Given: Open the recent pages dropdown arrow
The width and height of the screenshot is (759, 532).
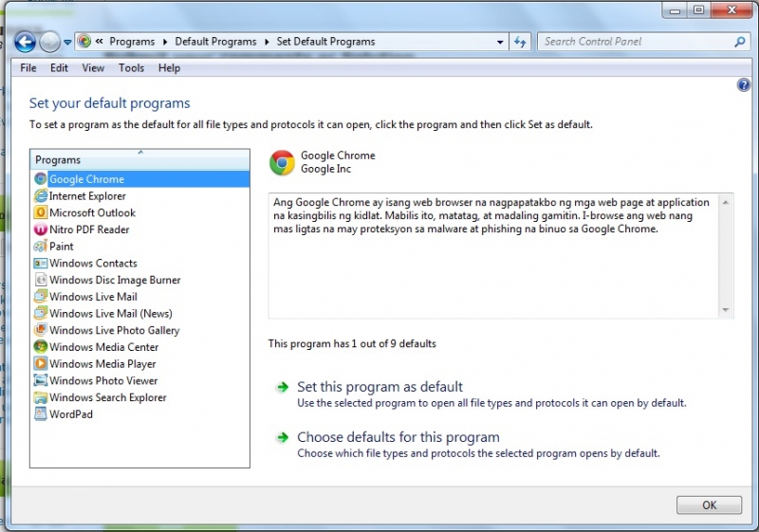Looking at the screenshot, I should coord(67,43).
